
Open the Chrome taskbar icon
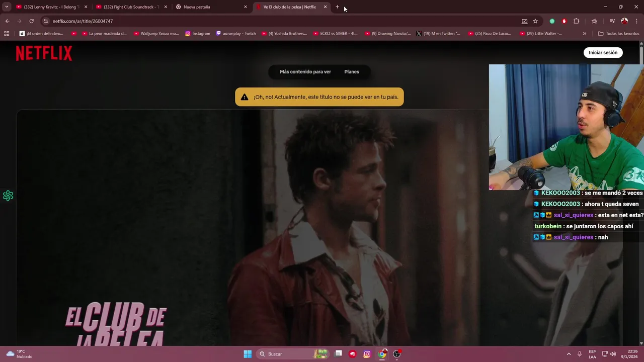(x=382, y=354)
